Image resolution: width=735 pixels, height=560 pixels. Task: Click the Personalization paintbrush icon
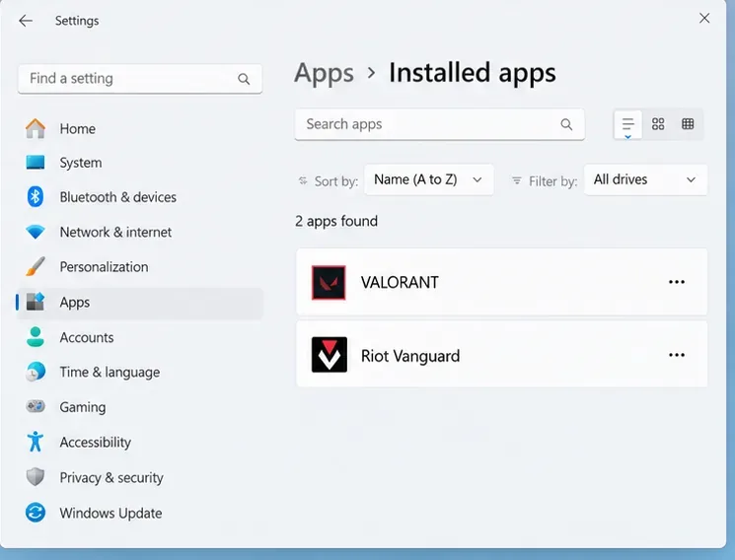(36, 266)
